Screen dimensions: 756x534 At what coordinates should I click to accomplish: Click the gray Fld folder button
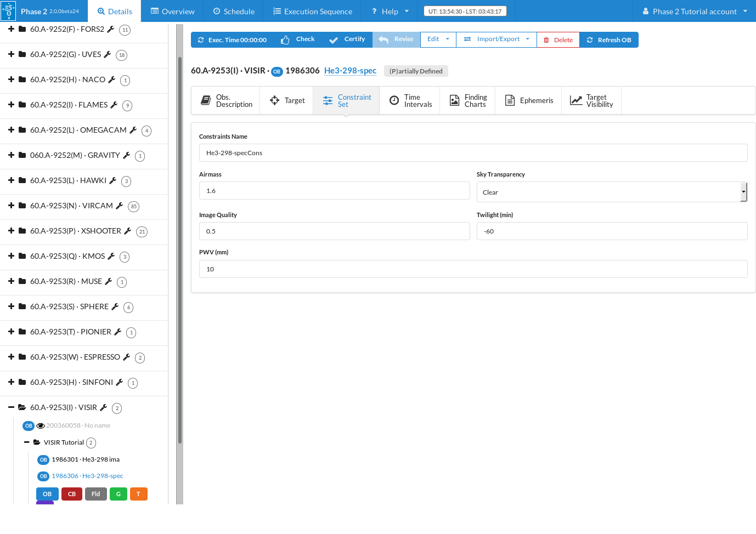coord(95,494)
